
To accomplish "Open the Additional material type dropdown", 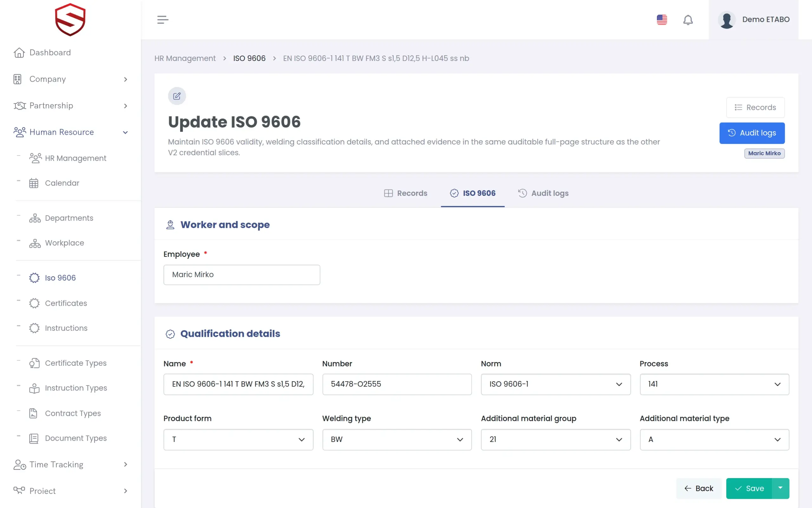I will pos(714,439).
